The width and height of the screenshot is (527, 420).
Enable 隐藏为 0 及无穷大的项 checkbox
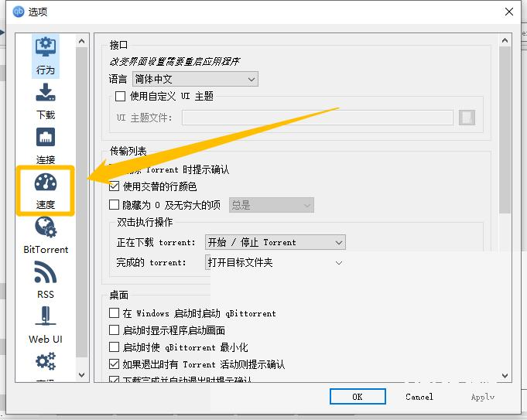114,205
